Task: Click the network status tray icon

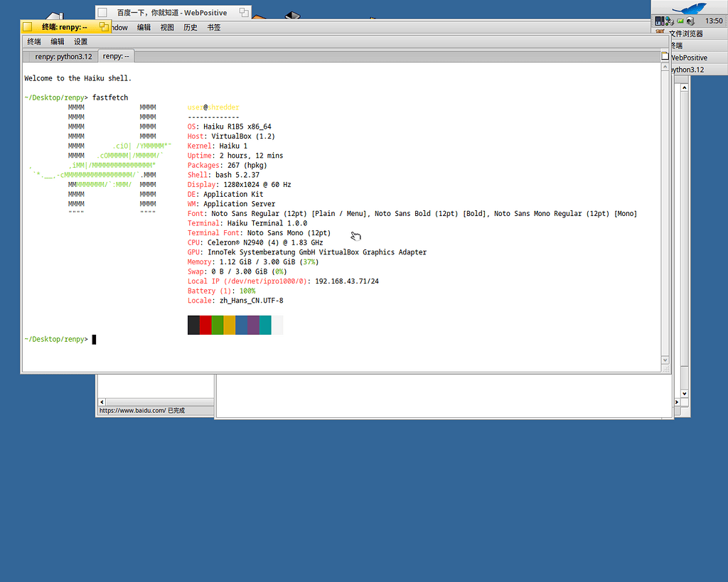Action: (x=668, y=21)
